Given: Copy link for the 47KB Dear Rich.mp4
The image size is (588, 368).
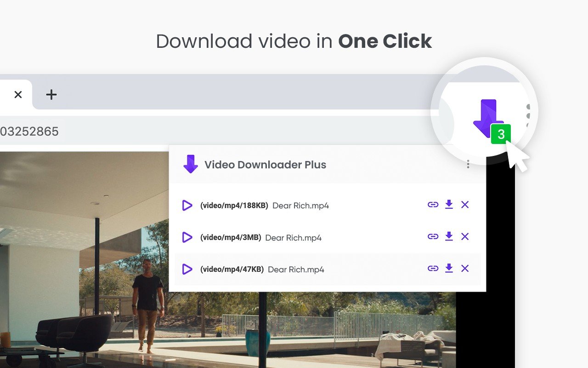Looking at the screenshot, I should 433,268.
